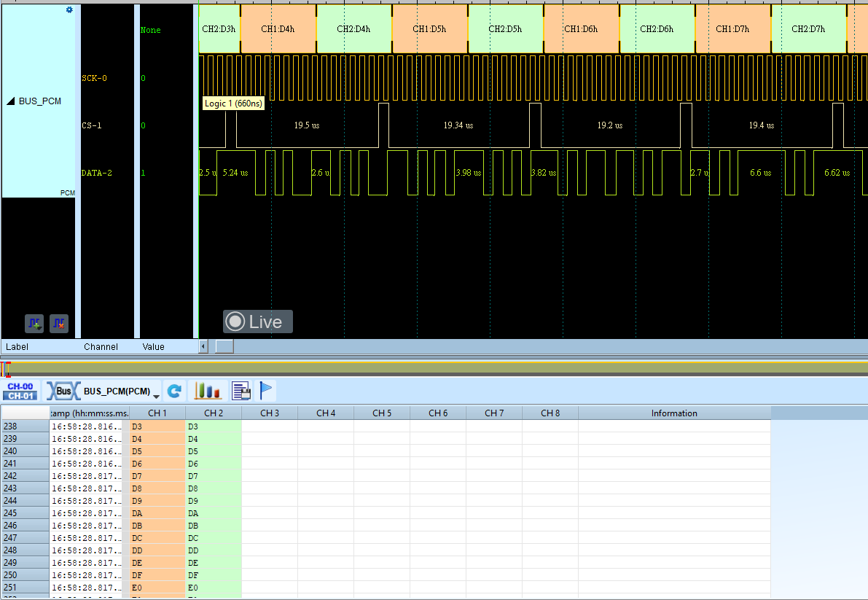Image resolution: width=868 pixels, height=600 pixels.
Task: Click the Information column header
Action: click(x=674, y=413)
